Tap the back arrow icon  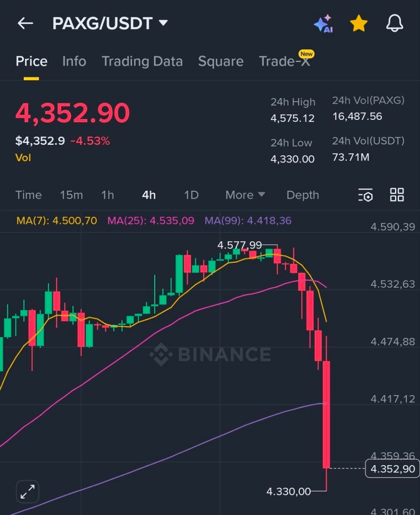25,23
